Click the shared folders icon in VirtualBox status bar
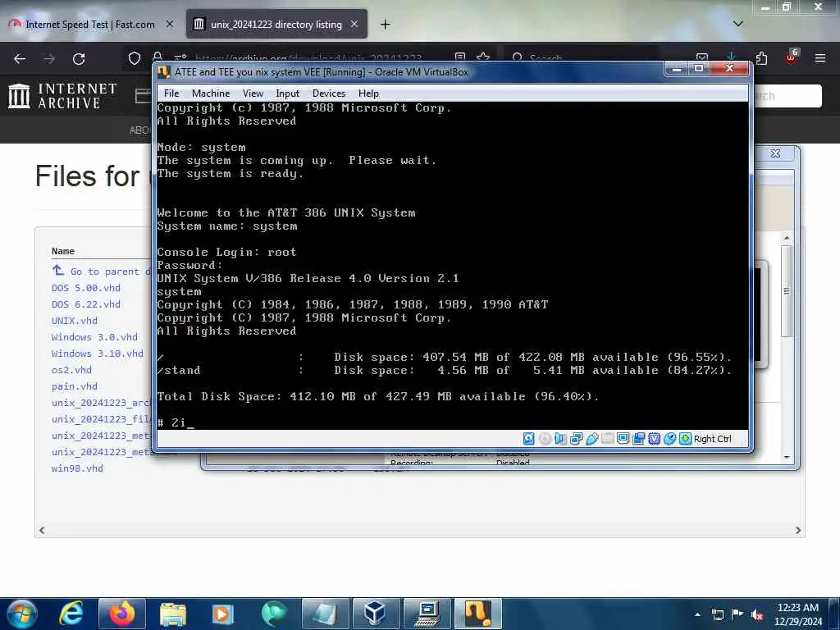Viewport: 840px width, 630px height. pyautogui.click(x=608, y=439)
